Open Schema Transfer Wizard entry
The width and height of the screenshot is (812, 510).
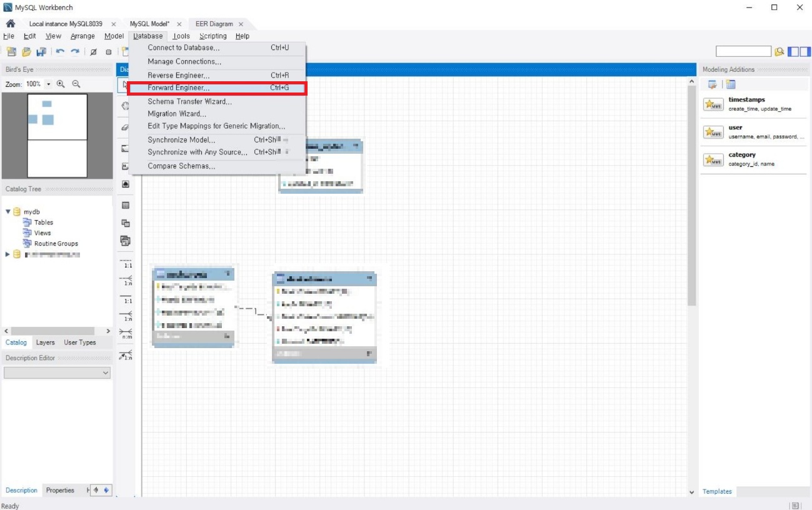click(x=217, y=101)
